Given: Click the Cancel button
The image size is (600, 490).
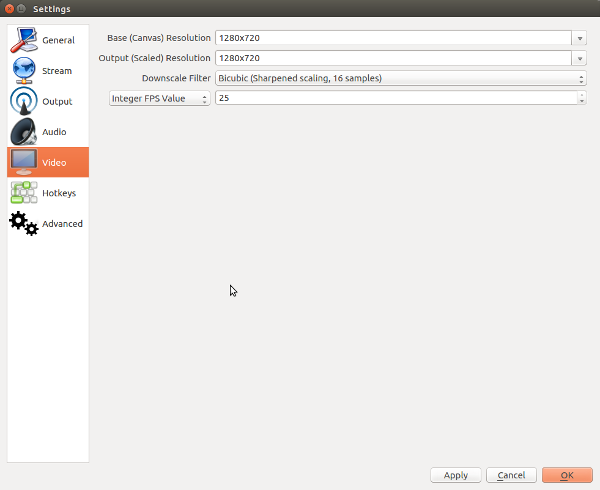Looking at the screenshot, I should (511, 475).
